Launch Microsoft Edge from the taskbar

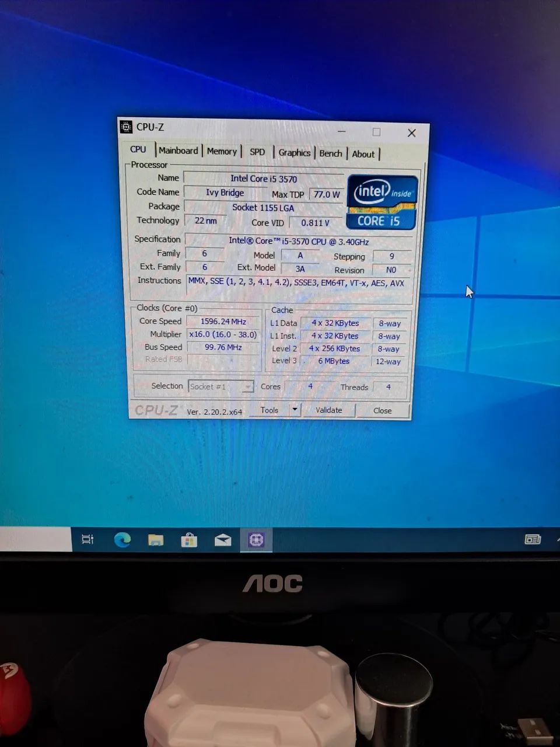tap(123, 540)
